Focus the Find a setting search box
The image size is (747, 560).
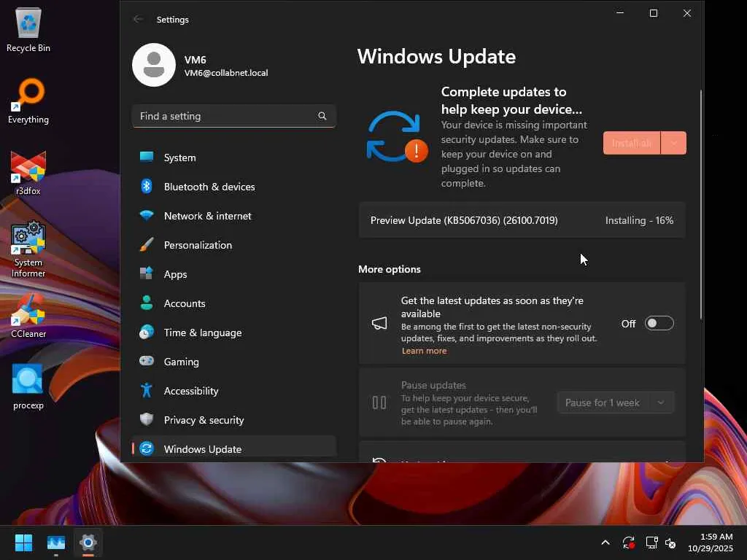pyautogui.click(x=234, y=116)
